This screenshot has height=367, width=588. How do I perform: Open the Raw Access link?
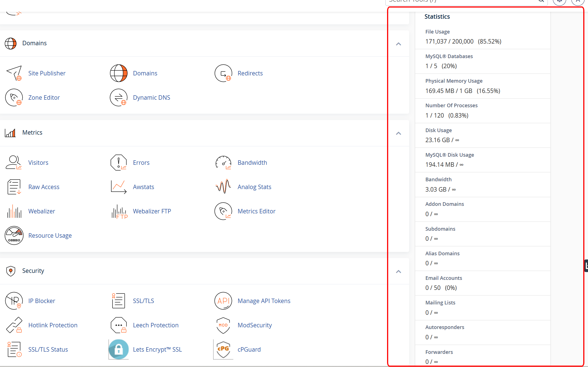[x=44, y=187]
